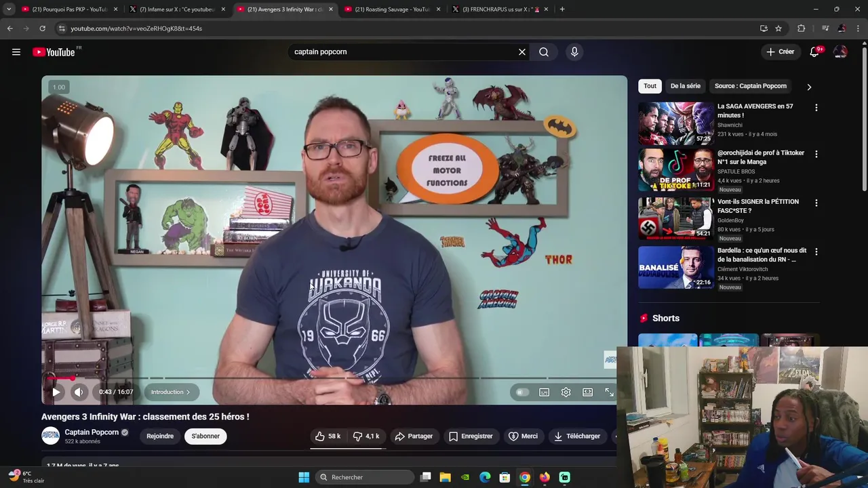
Task: Subscribe with the S'abonner button
Action: click(205, 436)
